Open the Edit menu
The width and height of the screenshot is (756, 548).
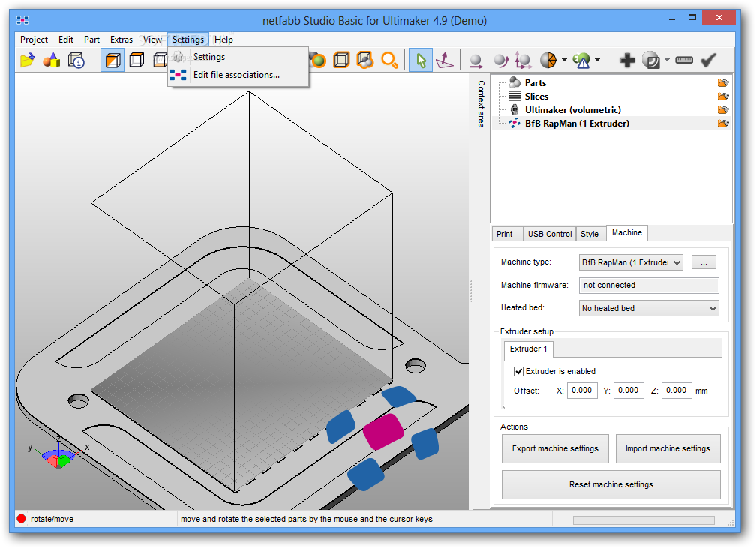(x=66, y=40)
